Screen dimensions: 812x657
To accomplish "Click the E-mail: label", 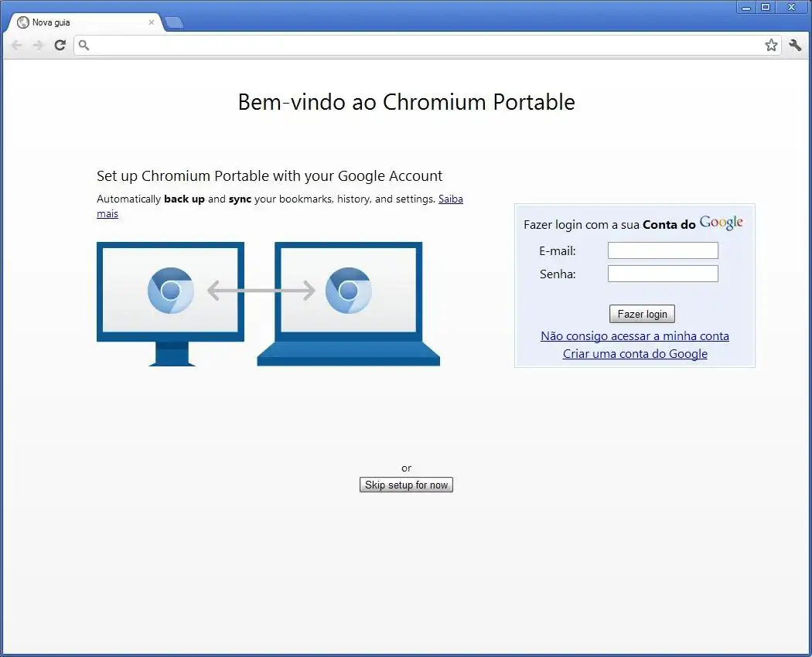I will point(558,251).
